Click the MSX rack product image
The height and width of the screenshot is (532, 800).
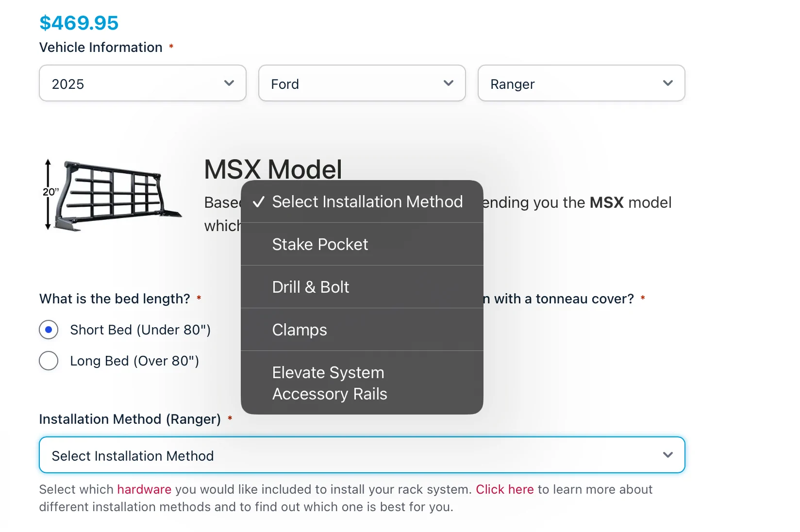[112, 195]
